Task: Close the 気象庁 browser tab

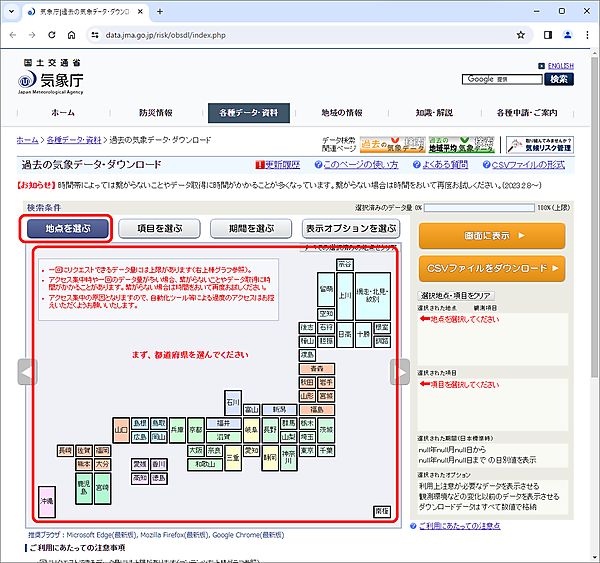Action: [x=140, y=11]
